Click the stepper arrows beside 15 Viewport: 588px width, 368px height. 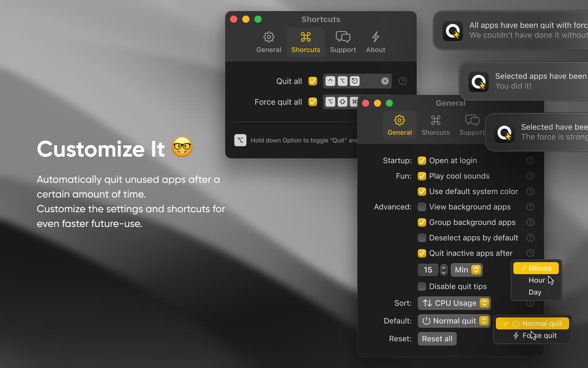point(444,270)
